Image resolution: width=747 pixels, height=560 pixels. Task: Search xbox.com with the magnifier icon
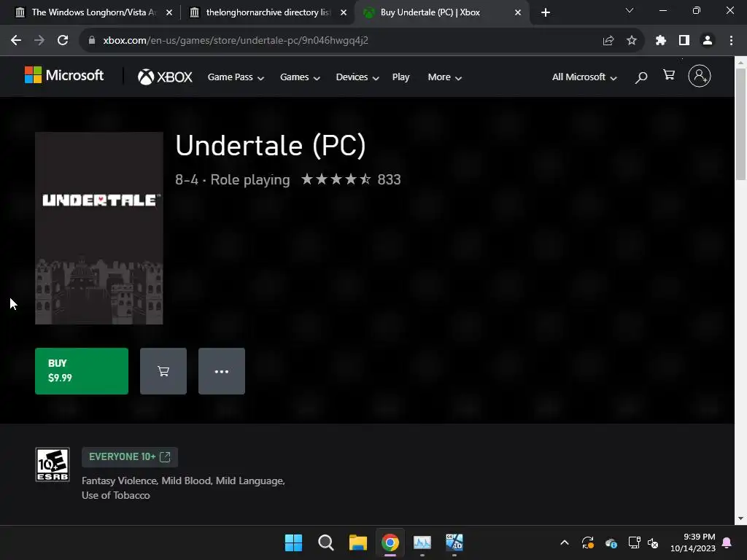(x=640, y=77)
